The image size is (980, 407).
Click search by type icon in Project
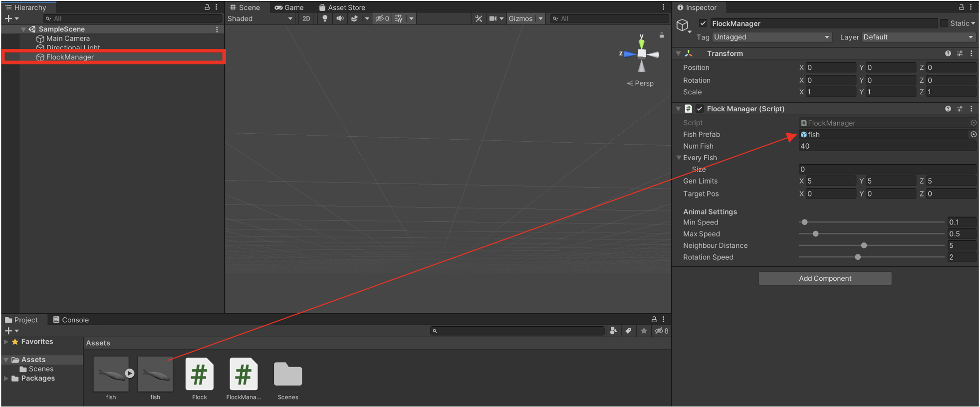click(613, 331)
